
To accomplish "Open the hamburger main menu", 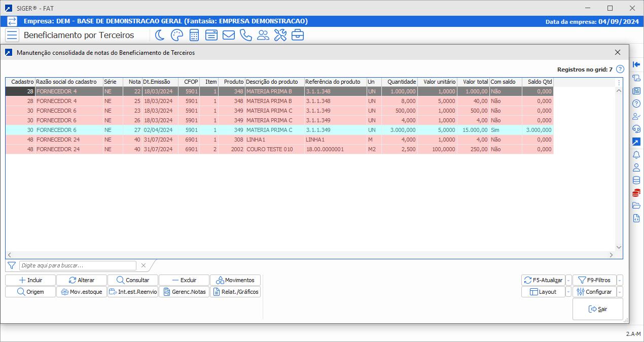I will coord(12,35).
